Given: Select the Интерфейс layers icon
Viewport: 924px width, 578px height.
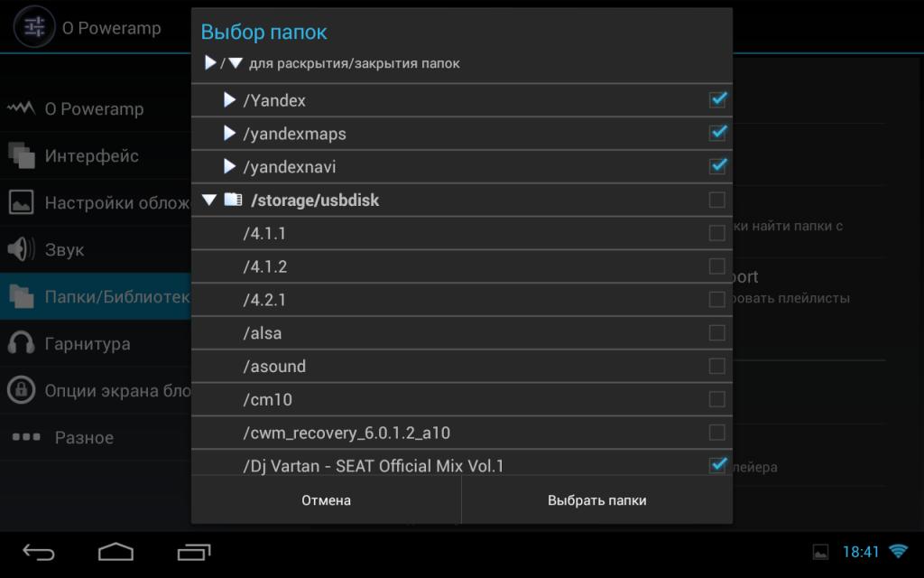Looking at the screenshot, I should [x=22, y=155].
